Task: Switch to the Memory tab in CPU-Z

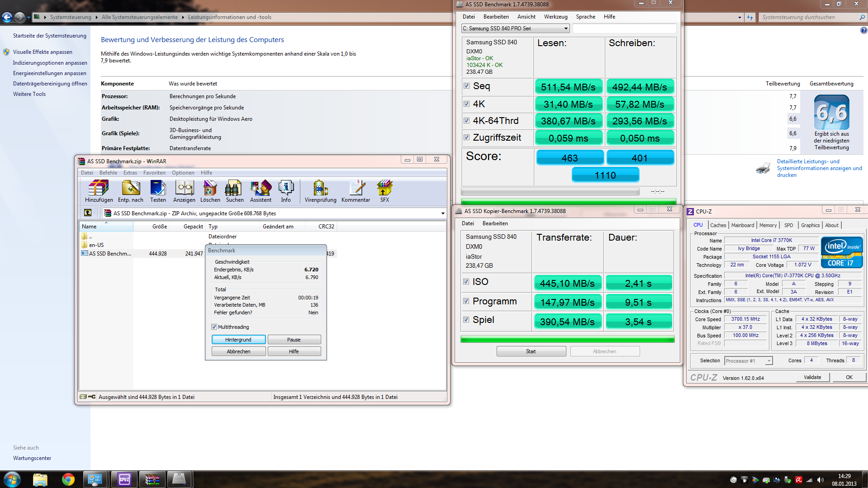Action: coord(768,225)
